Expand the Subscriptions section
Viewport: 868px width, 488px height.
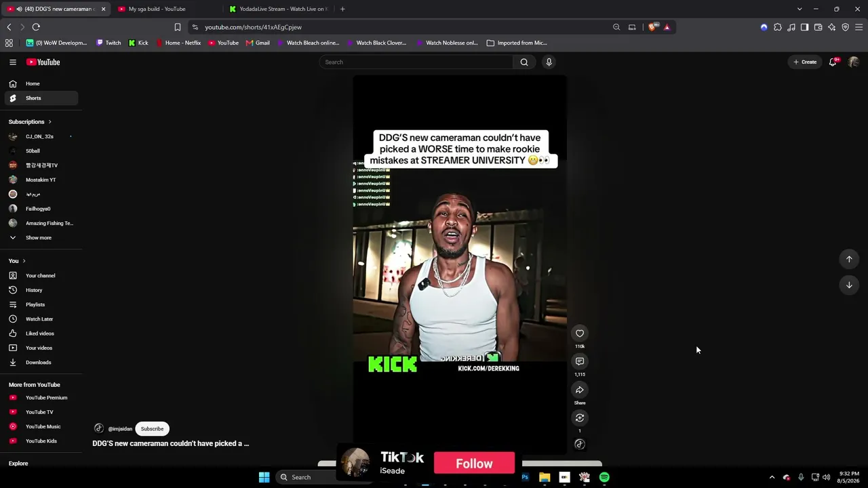coord(30,122)
